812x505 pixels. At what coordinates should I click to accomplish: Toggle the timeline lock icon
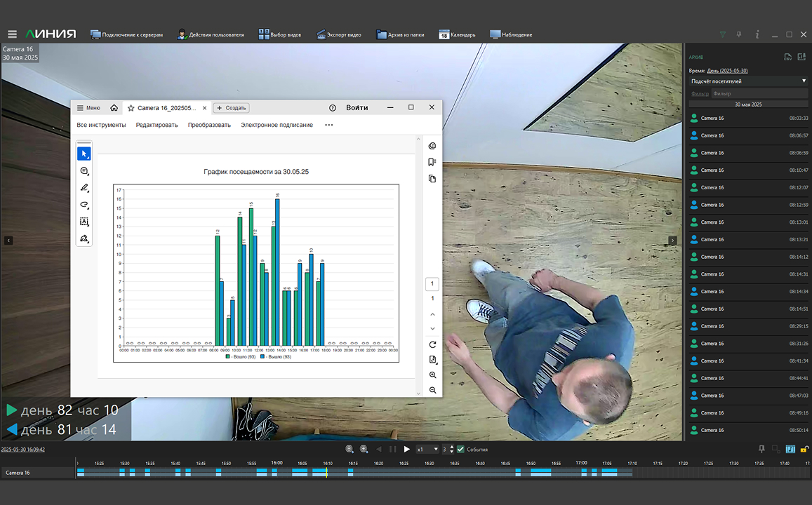pyautogui.click(x=804, y=449)
